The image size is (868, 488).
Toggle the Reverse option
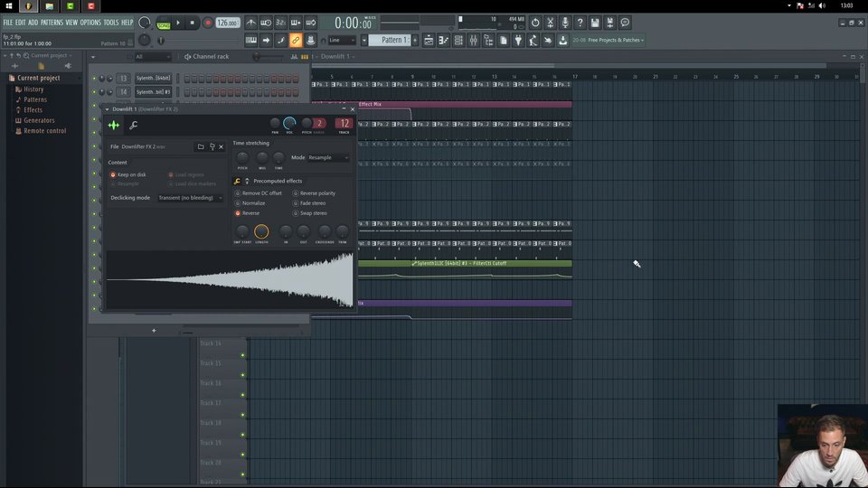pos(247,213)
